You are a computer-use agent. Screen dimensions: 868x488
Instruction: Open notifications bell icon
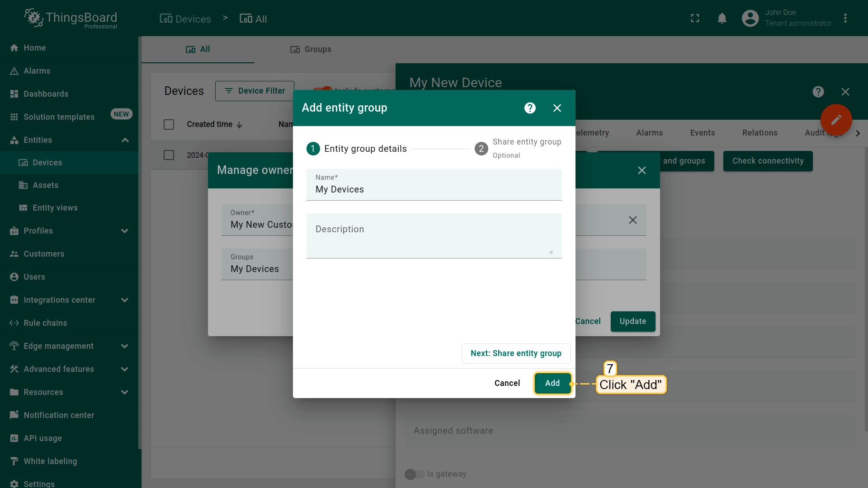click(x=722, y=18)
